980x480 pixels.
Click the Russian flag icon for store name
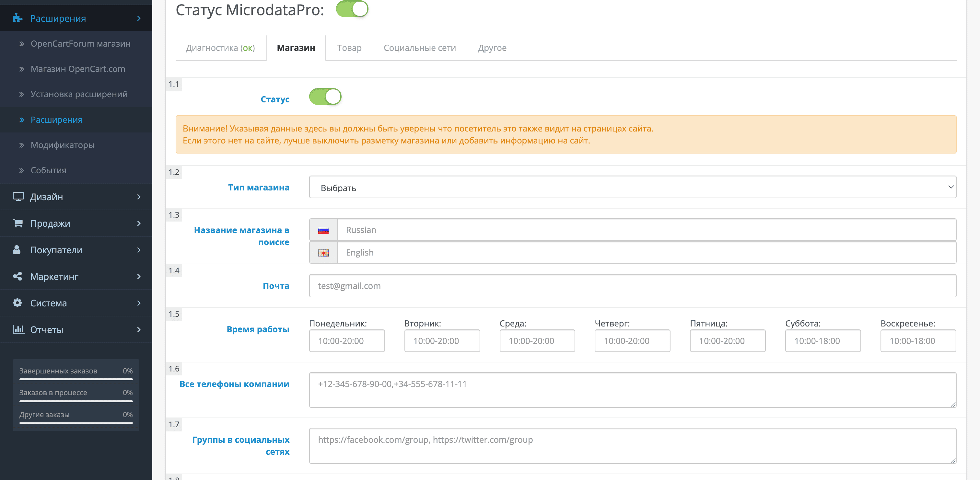(x=323, y=230)
